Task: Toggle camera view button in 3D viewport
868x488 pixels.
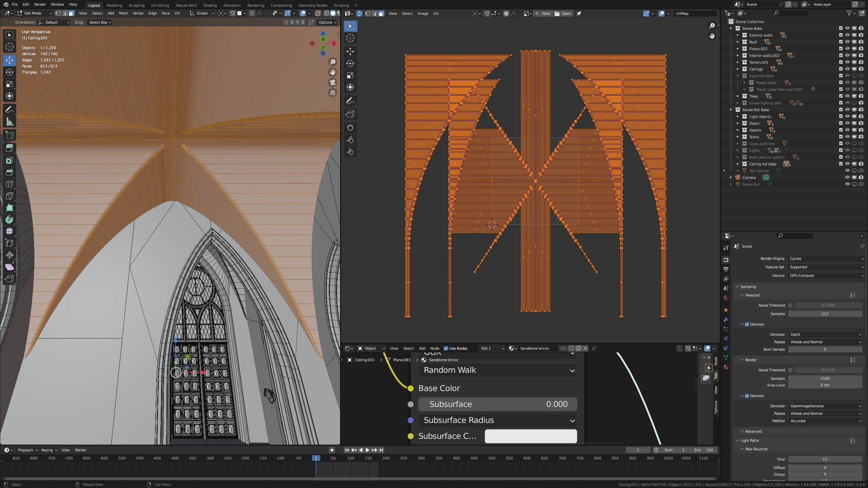Action: [333, 82]
